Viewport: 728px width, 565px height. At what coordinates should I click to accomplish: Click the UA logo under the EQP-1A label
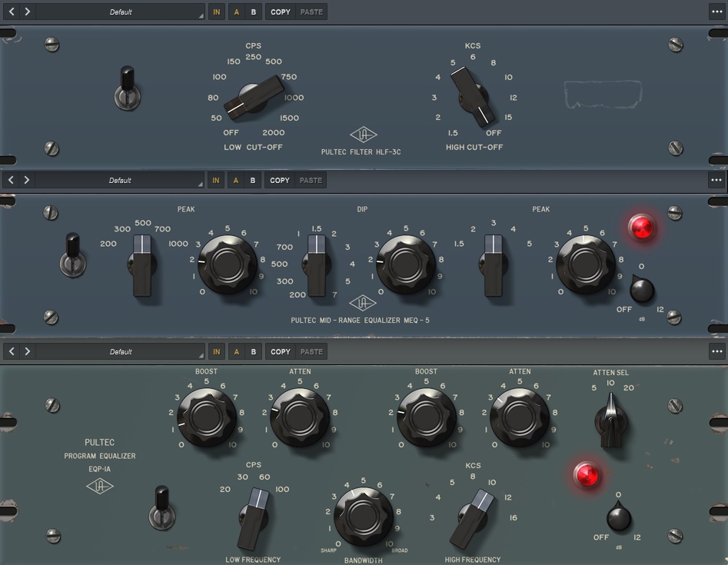pos(100,486)
